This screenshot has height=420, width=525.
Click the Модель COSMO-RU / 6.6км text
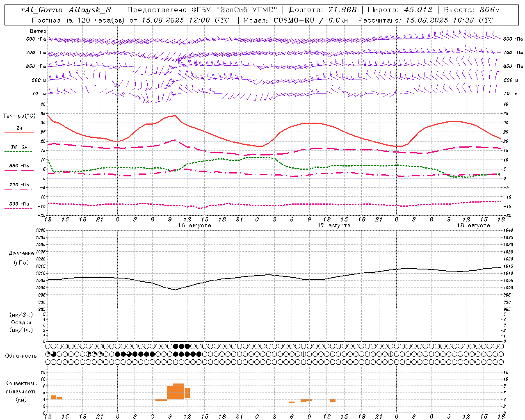[295, 20]
